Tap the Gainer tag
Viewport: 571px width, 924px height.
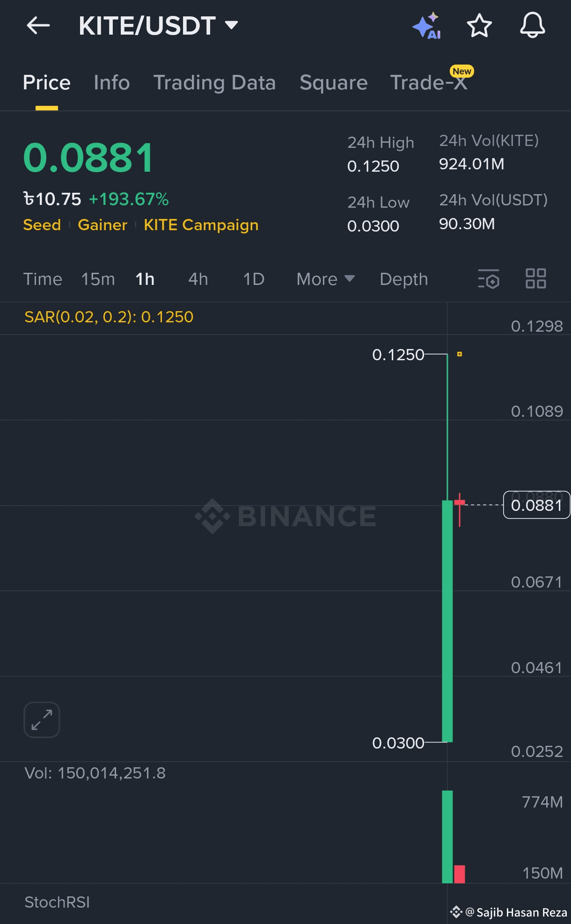pyautogui.click(x=102, y=225)
